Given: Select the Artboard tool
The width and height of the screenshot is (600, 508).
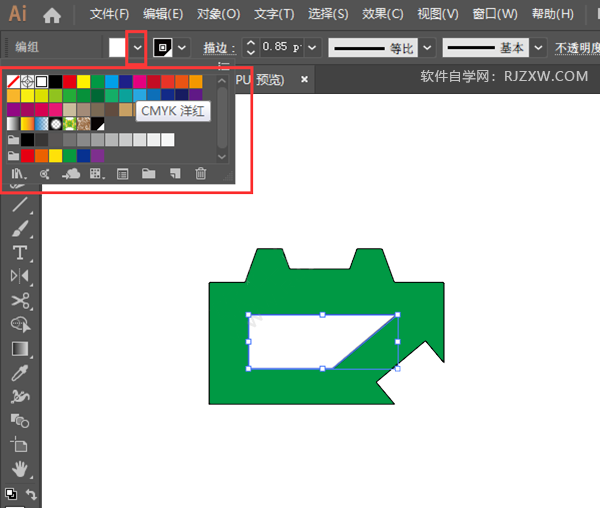Looking at the screenshot, I should tap(19, 445).
